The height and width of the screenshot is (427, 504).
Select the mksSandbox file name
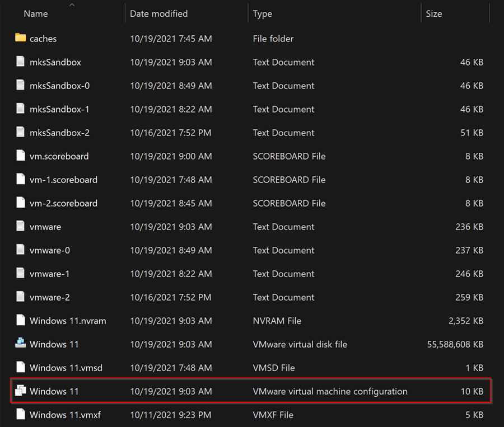(55, 62)
